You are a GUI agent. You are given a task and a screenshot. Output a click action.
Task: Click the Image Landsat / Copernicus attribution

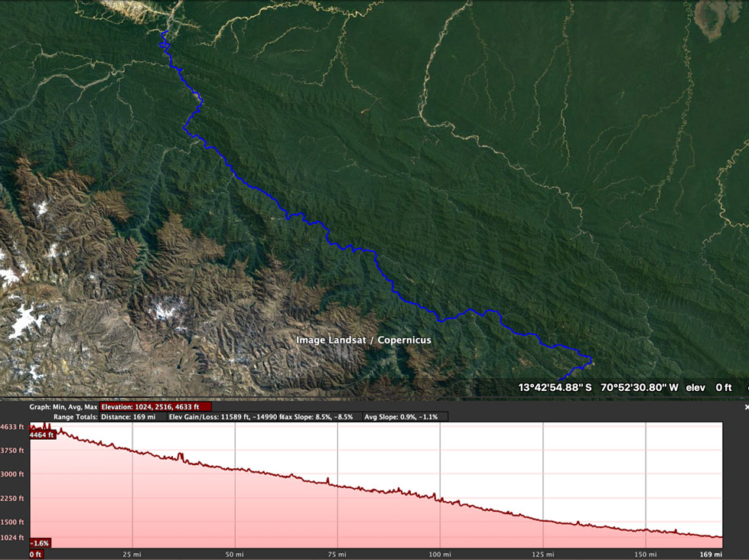[363, 340]
